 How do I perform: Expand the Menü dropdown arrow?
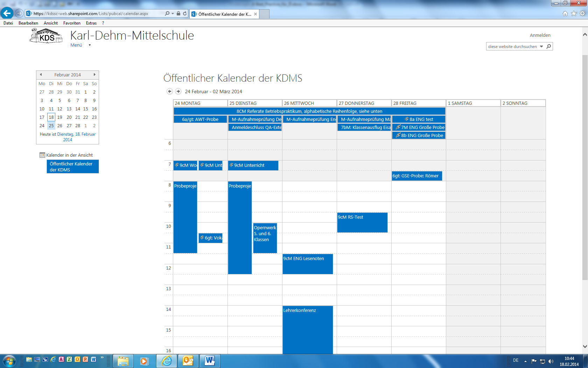click(x=90, y=45)
